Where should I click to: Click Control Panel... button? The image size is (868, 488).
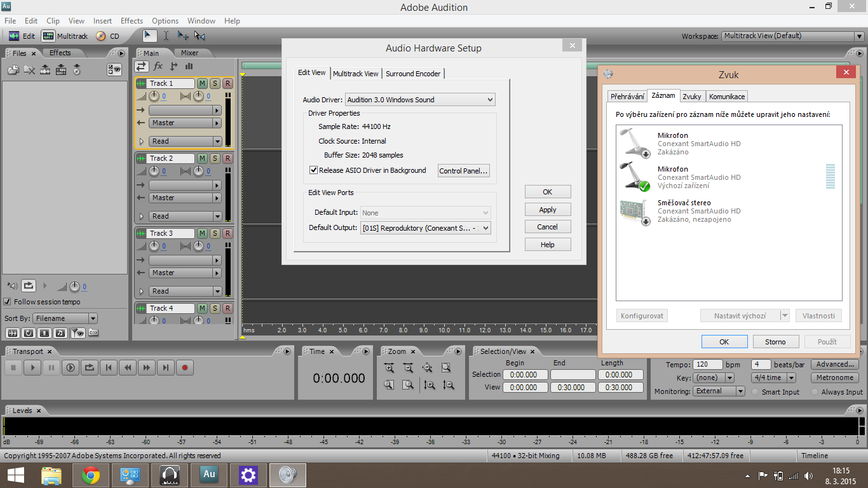463,171
